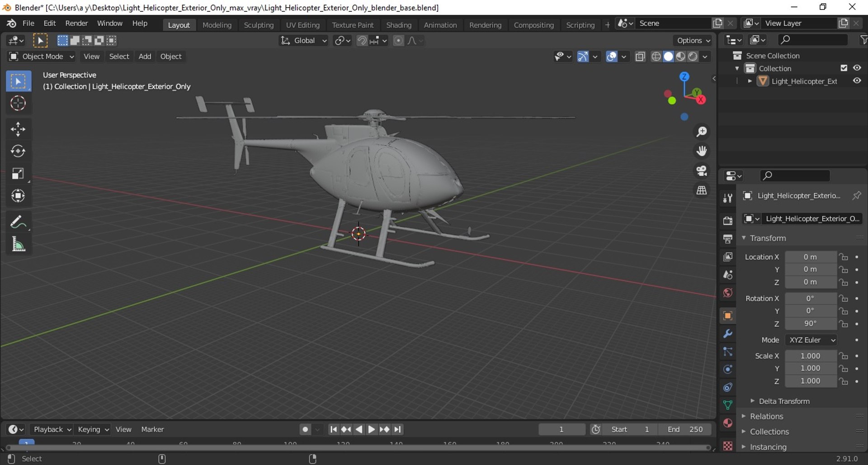
Task: Activate the 3D Cursor tool
Action: click(18, 104)
